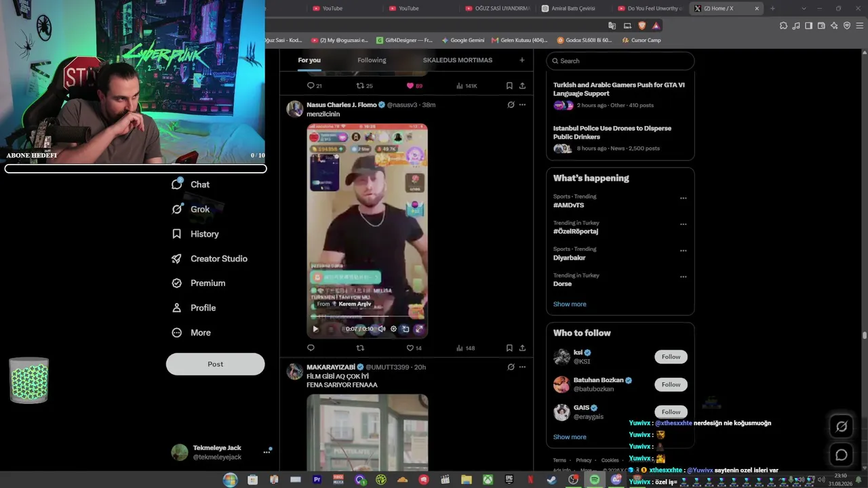868x488 pixels.
Task: Open the Brave Shields icon in address bar
Action: pos(642,26)
